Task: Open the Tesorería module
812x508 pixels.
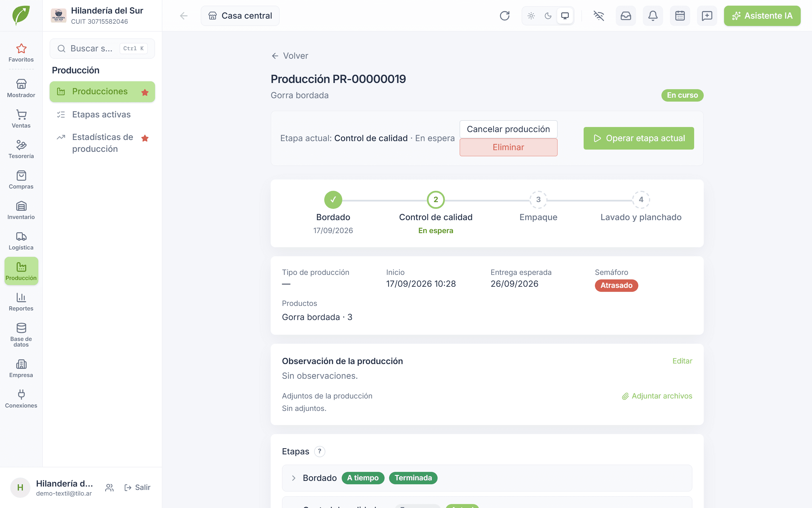Action: 21,150
